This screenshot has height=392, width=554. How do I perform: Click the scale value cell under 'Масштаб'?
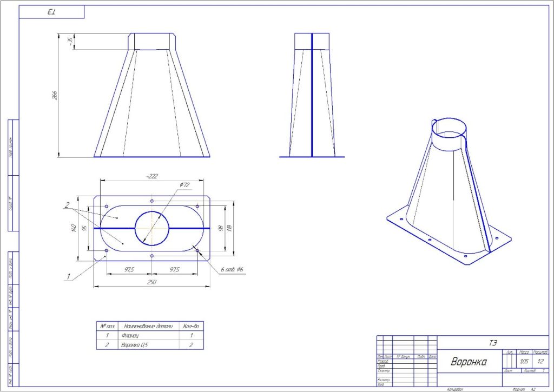[x=540, y=361]
